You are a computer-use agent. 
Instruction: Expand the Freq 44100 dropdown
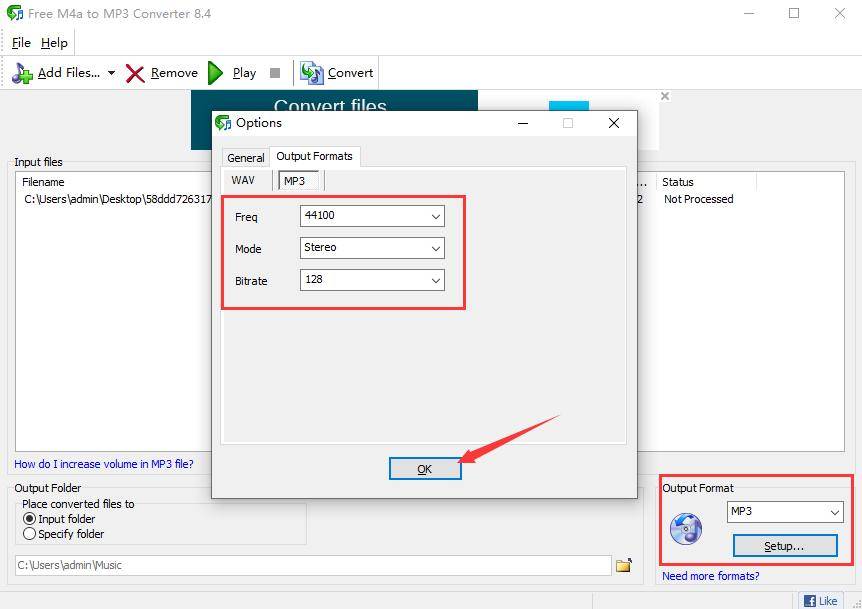click(x=436, y=217)
